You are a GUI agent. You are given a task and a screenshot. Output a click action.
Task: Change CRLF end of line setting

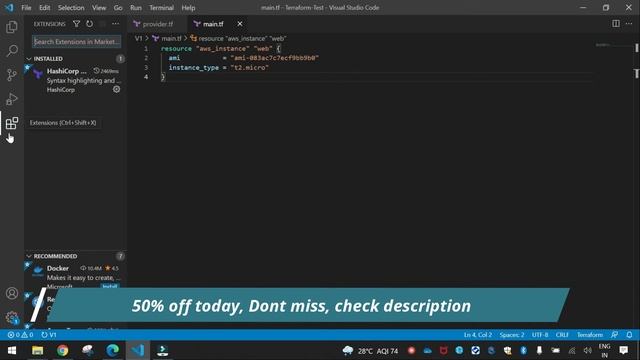click(x=562, y=335)
